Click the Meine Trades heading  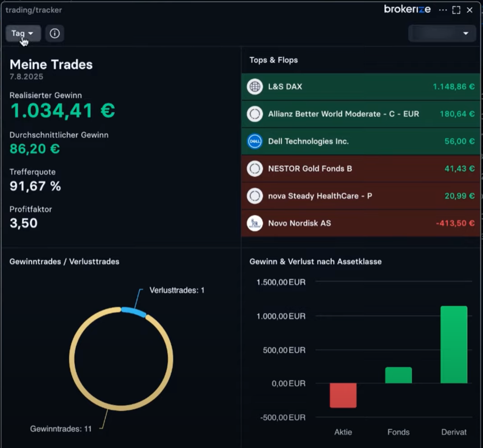(x=51, y=65)
